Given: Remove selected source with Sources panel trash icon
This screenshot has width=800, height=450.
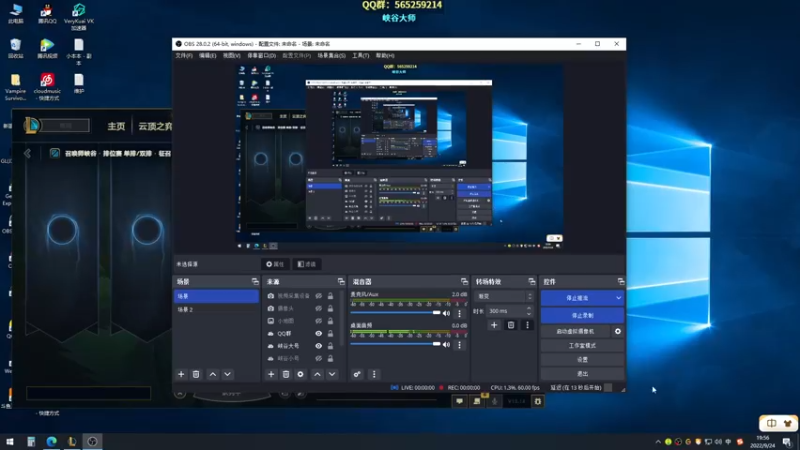Looking at the screenshot, I should (286, 374).
